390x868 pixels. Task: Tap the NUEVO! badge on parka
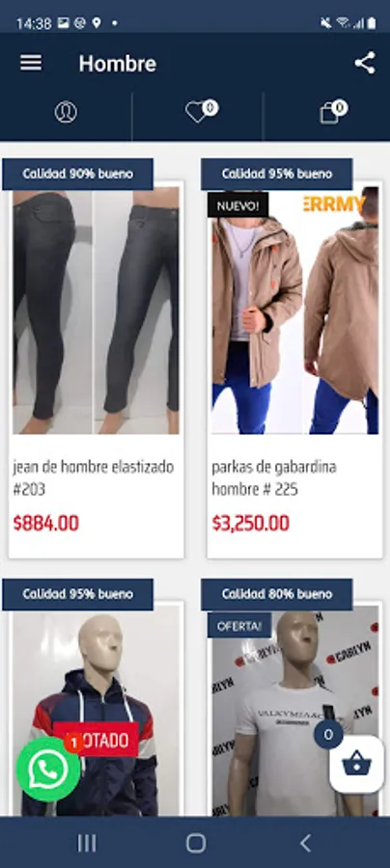(238, 205)
